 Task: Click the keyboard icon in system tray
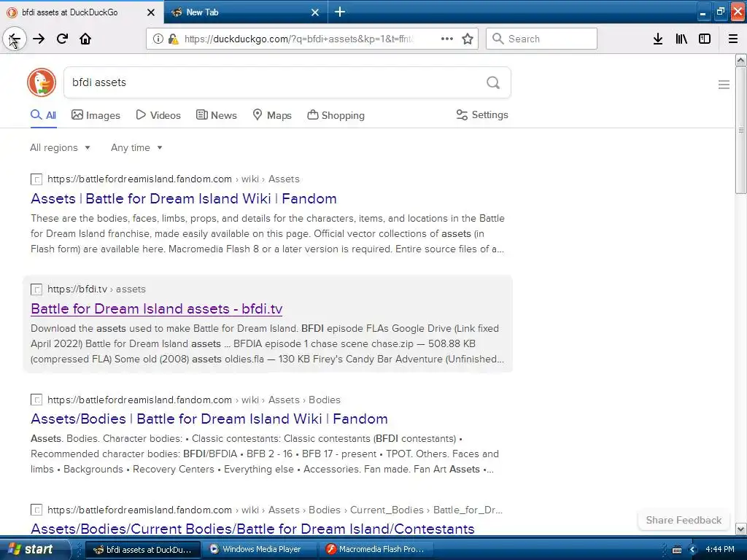coord(676,550)
